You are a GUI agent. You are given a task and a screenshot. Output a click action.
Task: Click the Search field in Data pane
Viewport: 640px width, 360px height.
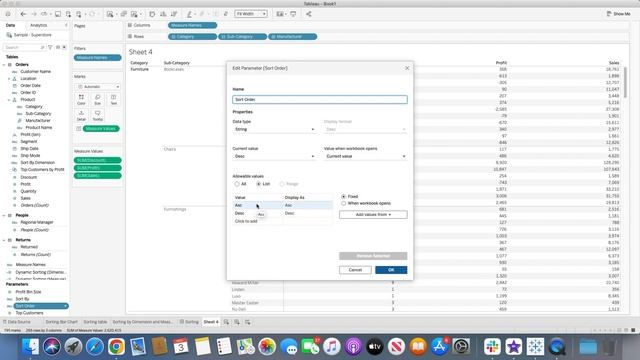(x=24, y=47)
